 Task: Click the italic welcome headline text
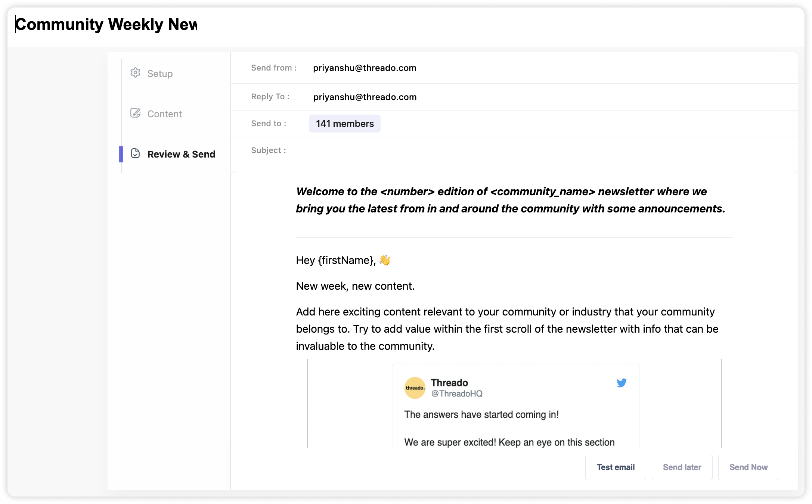coord(510,200)
